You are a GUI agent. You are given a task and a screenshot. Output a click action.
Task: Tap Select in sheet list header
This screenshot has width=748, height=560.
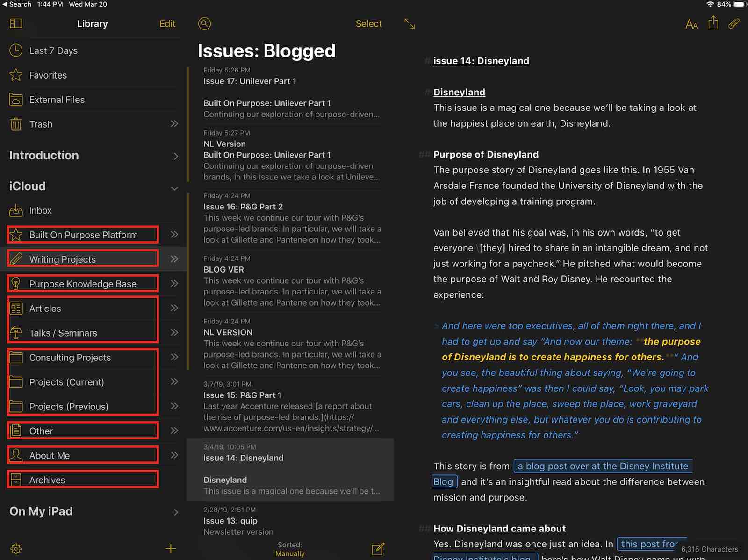[x=369, y=23]
